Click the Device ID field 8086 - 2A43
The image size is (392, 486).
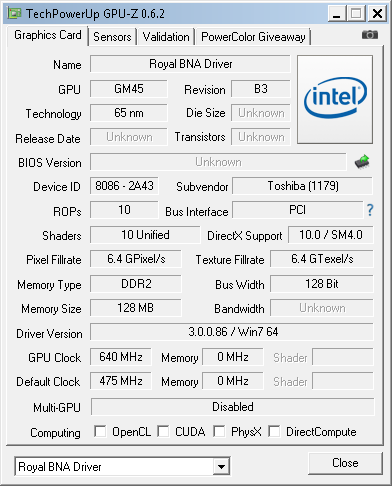point(124,186)
